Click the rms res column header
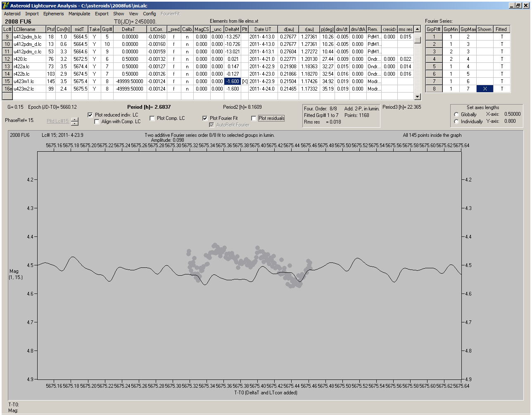 (405, 29)
